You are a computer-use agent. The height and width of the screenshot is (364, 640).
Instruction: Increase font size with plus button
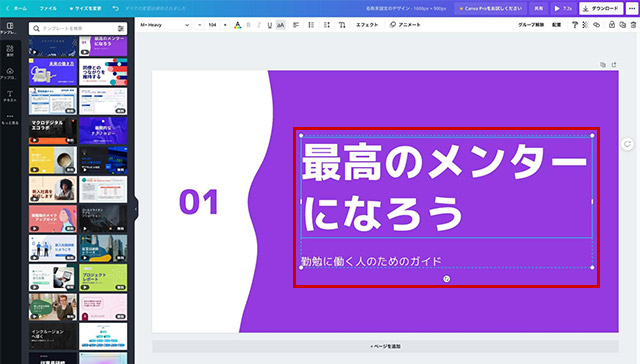coord(225,25)
